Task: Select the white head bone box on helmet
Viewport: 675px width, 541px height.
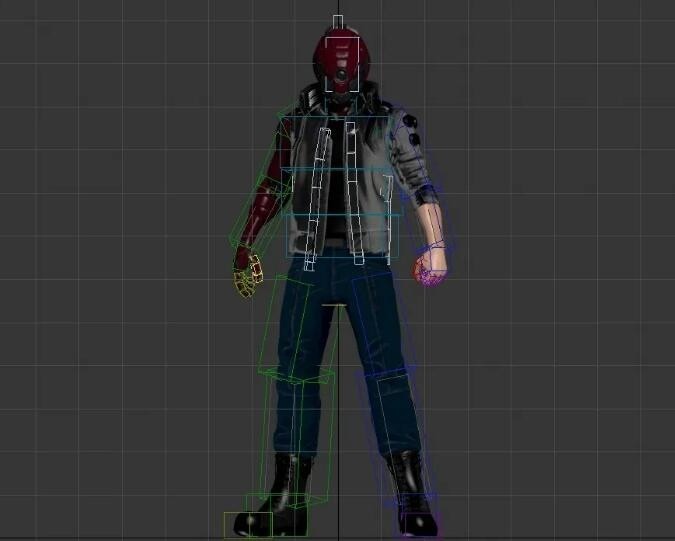Action: 342,64
